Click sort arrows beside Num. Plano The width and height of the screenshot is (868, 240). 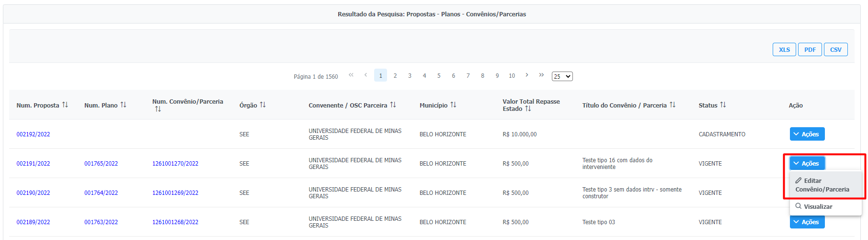[124, 105]
